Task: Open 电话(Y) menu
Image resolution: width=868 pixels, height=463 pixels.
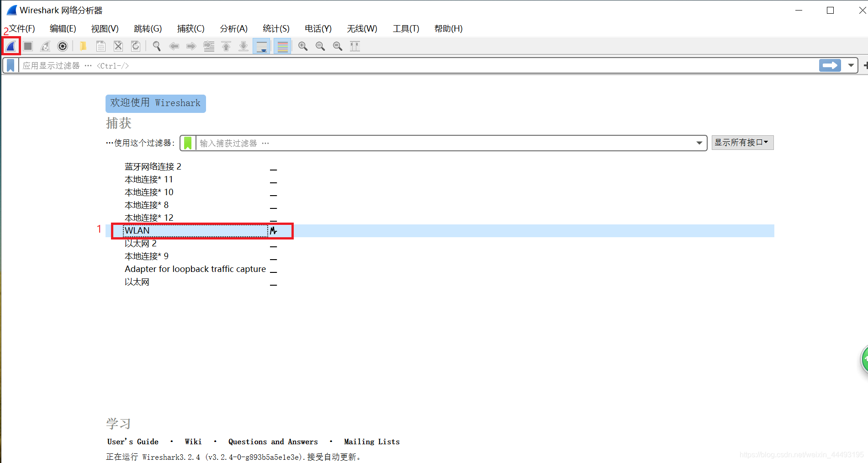Action: coord(318,29)
